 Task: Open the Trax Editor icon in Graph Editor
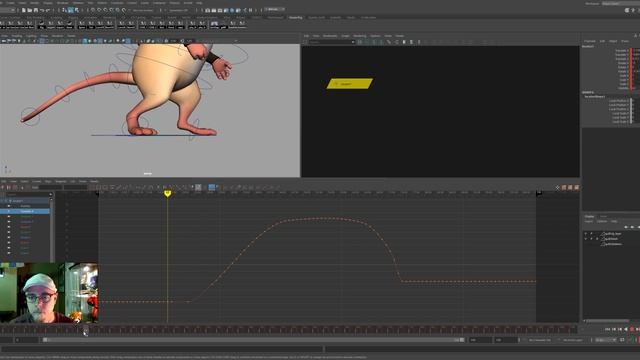570,187
